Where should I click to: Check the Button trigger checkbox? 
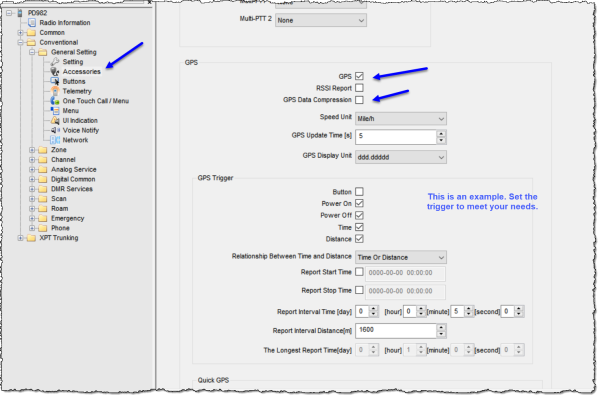(359, 191)
